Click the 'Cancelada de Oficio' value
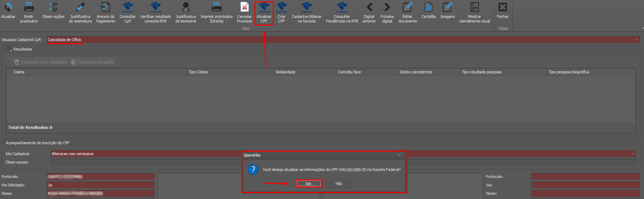This screenshot has height=199, width=644. tap(65, 40)
